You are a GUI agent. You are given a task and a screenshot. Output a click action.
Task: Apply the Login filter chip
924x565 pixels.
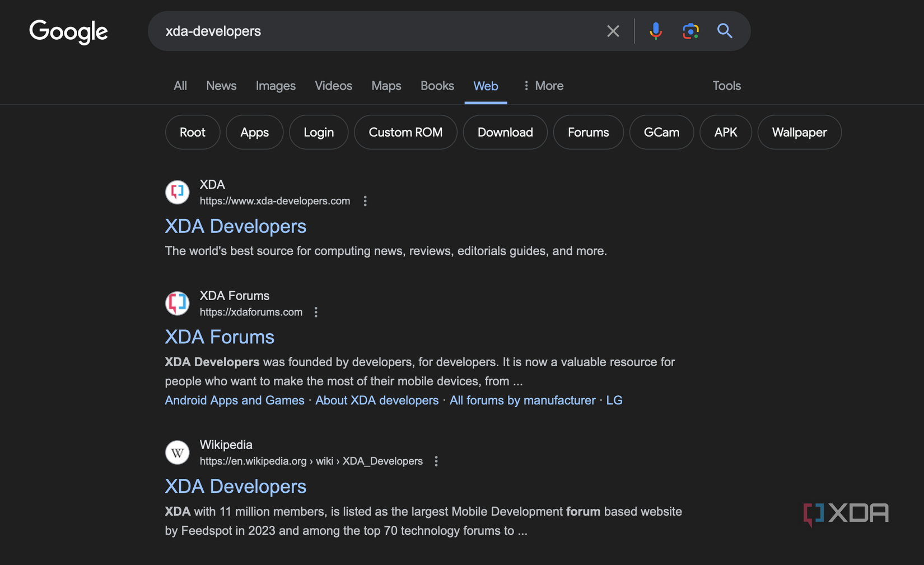coord(319,132)
